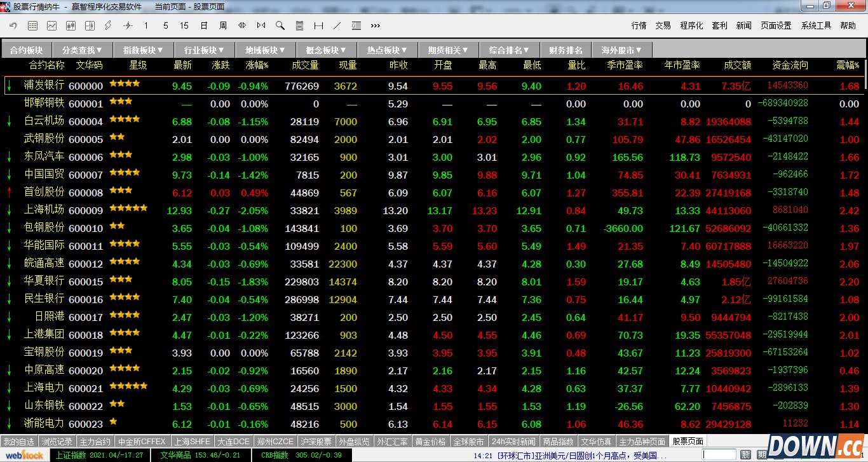The image size is (868, 462).
Task: Switch to the line chart view icon
Action: [x=51, y=25]
